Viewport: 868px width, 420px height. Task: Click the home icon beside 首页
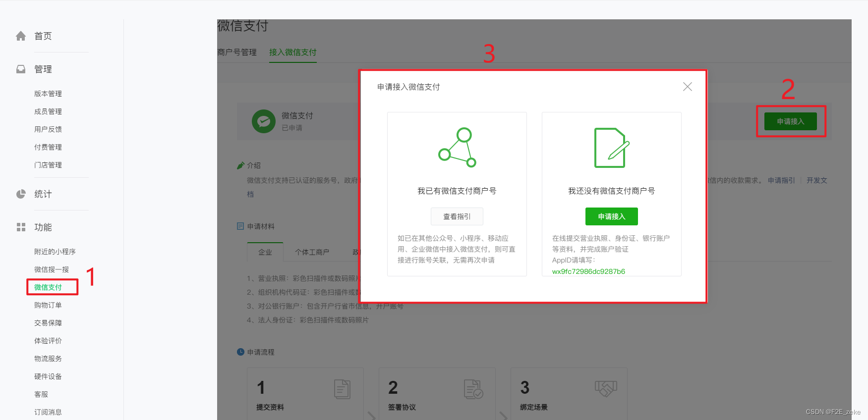(x=21, y=36)
